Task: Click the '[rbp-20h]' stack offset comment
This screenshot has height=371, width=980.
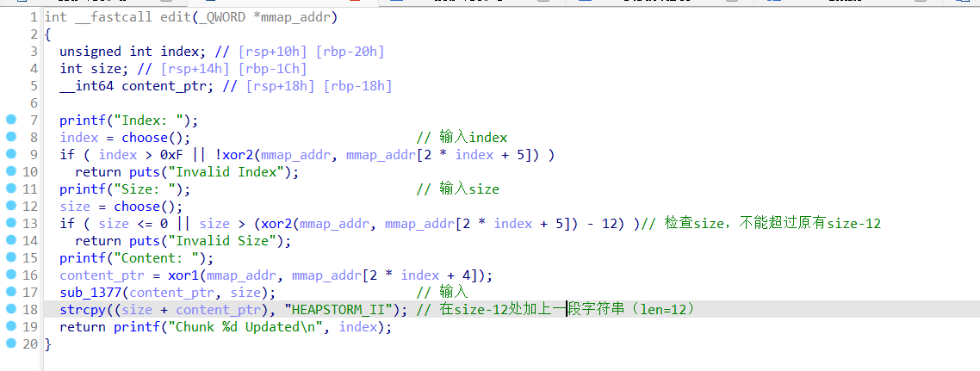Action: coord(350,51)
